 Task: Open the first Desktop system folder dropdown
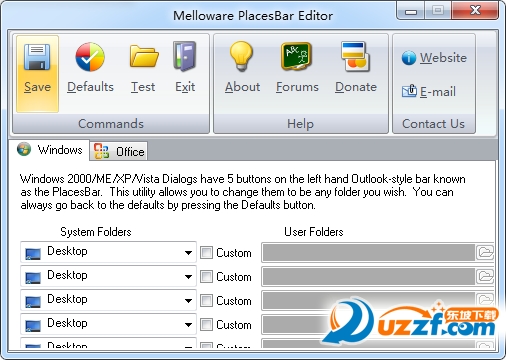pyautogui.click(x=108, y=252)
